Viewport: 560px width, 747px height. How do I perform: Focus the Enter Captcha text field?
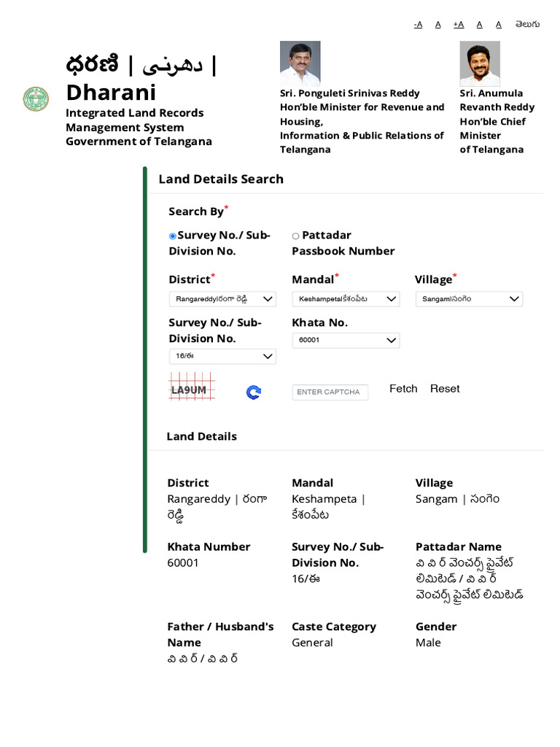pyautogui.click(x=330, y=392)
